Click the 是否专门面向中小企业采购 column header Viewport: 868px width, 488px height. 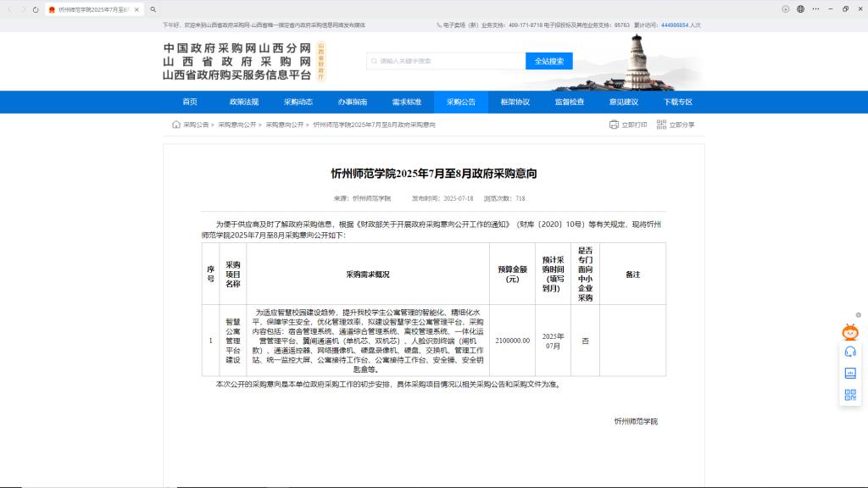[x=585, y=274]
